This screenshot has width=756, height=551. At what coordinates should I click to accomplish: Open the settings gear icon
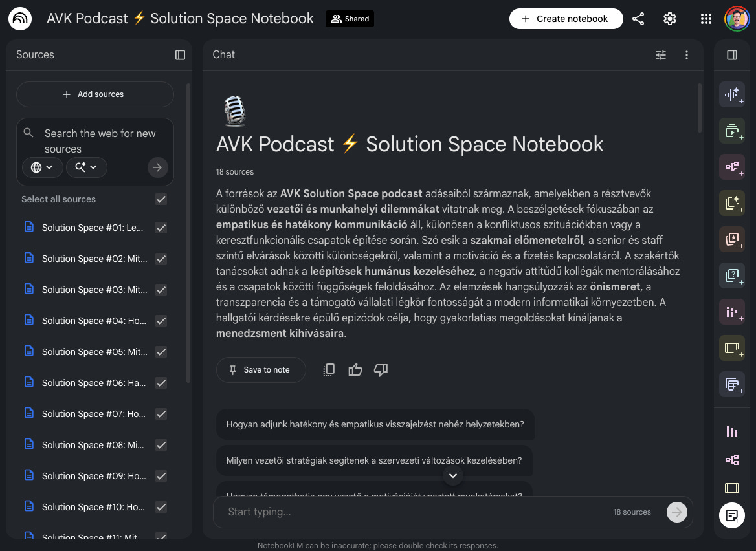click(x=670, y=19)
